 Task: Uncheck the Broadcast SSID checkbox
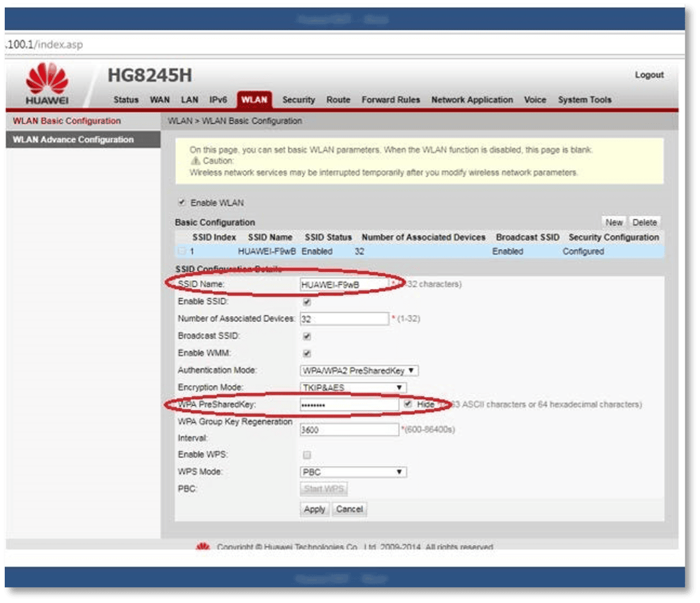click(x=307, y=337)
